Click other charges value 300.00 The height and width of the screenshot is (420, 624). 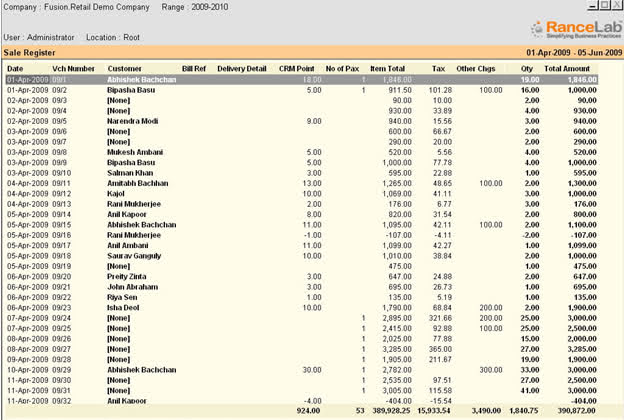pyautogui.click(x=491, y=369)
